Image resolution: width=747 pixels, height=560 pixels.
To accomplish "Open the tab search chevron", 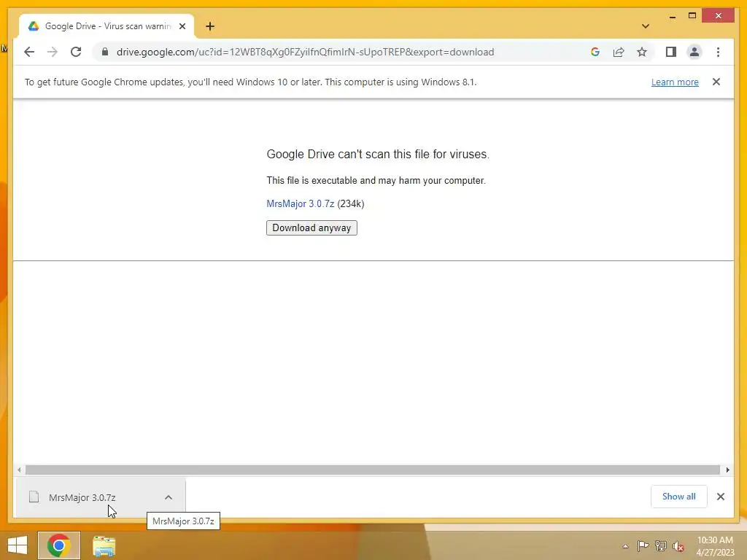I will [645, 26].
